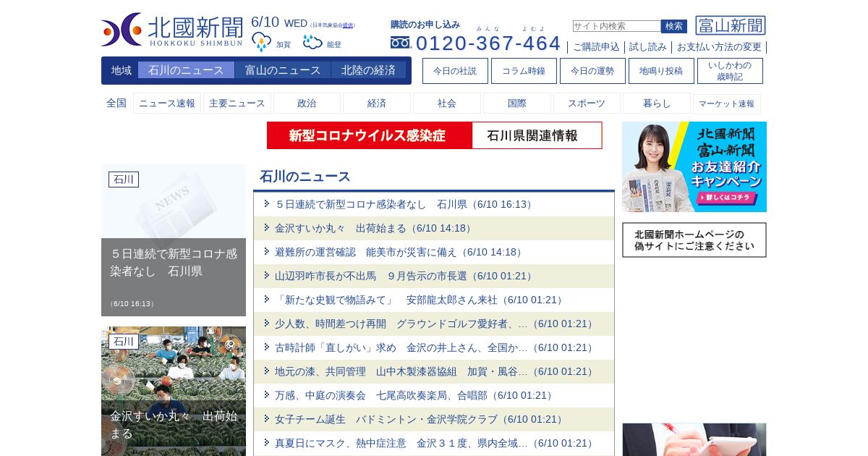Go to 主要ニュース category
Image resolution: width=868 pixels, height=456 pixels.
[237, 104]
